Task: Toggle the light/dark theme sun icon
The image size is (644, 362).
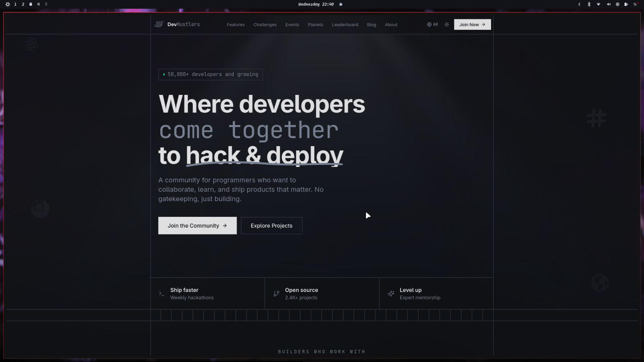Action: 447,25
